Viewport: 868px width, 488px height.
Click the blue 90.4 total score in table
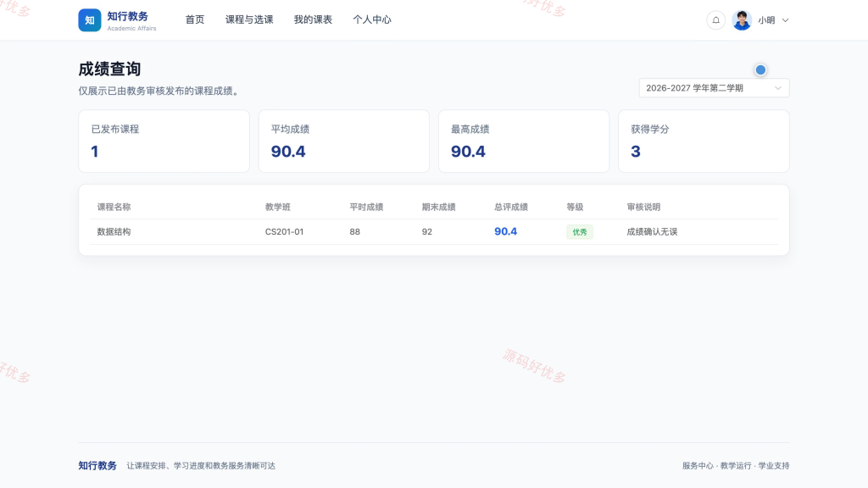pyautogui.click(x=505, y=231)
